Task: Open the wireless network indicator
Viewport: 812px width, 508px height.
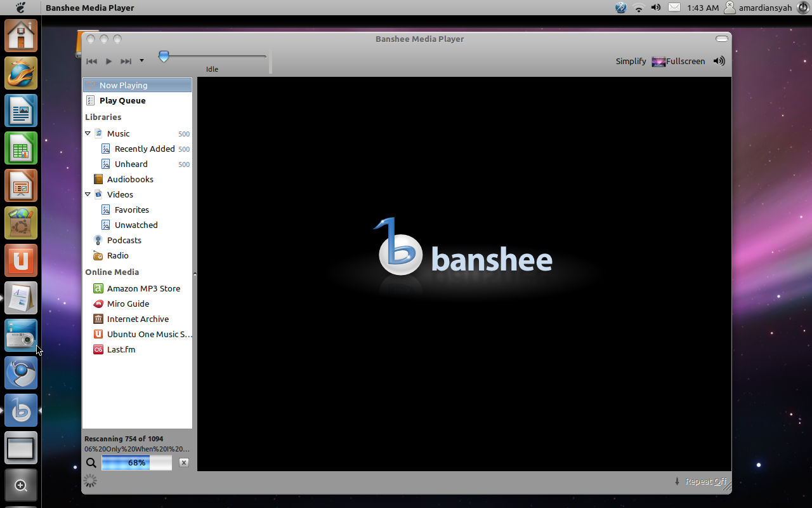Action: tap(639, 8)
